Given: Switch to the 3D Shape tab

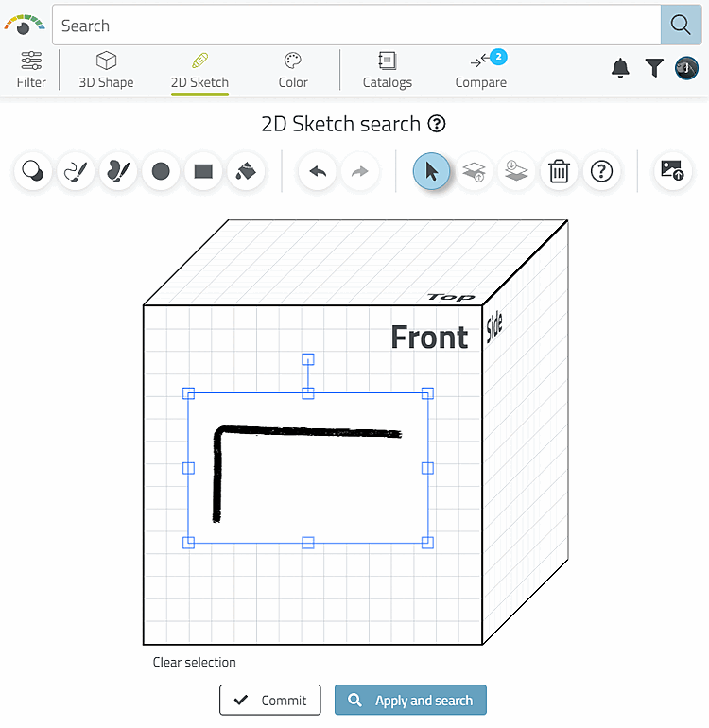Looking at the screenshot, I should (106, 70).
